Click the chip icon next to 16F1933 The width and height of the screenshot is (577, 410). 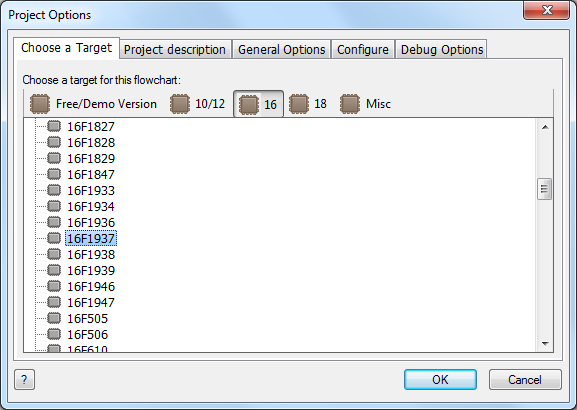click(54, 190)
